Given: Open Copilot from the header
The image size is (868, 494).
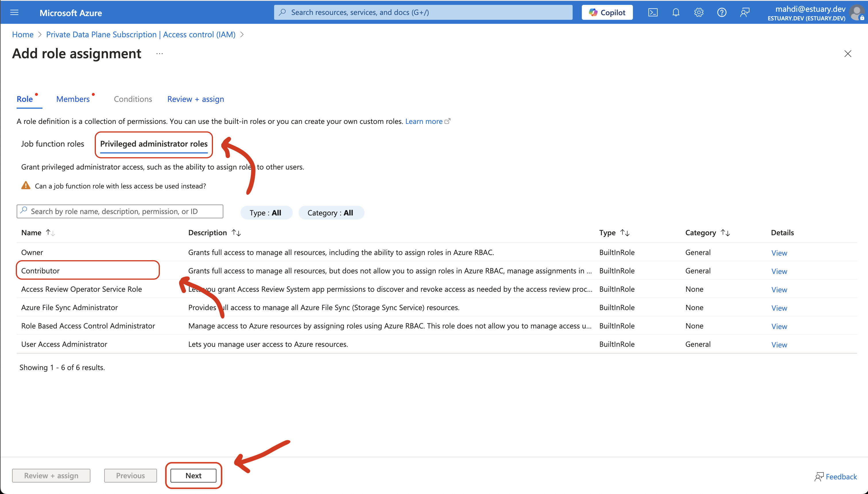Looking at the screenshot, I should [x=607, y=13].
